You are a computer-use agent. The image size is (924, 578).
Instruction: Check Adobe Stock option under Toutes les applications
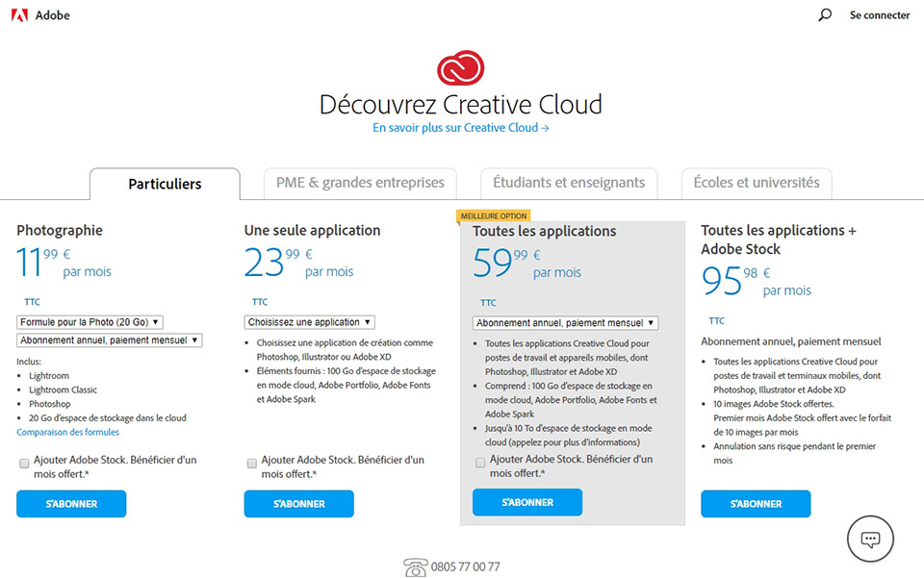coord(480,463)
